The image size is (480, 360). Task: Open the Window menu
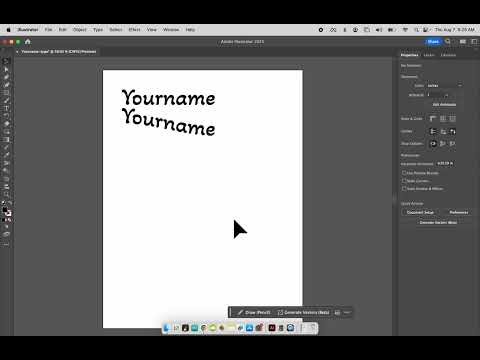coord(171,30)
